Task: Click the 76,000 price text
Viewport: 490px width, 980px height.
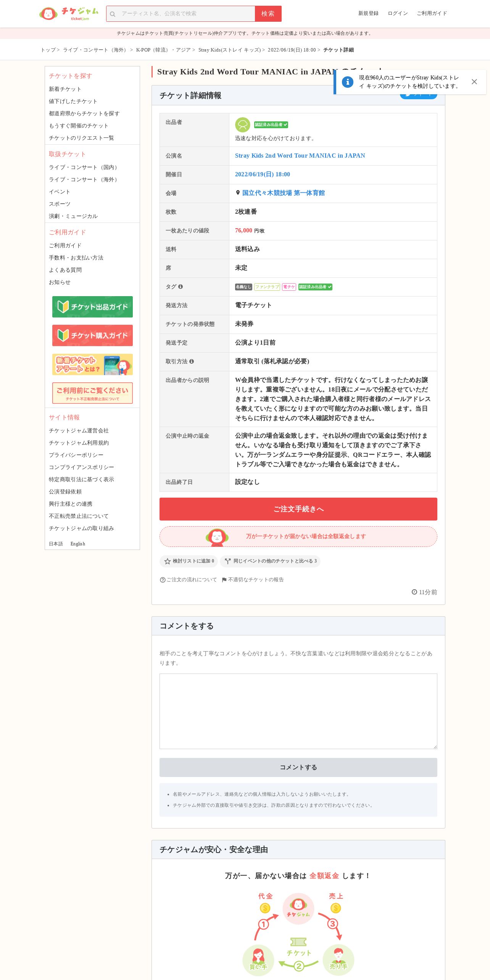Action: pos(243,230)
